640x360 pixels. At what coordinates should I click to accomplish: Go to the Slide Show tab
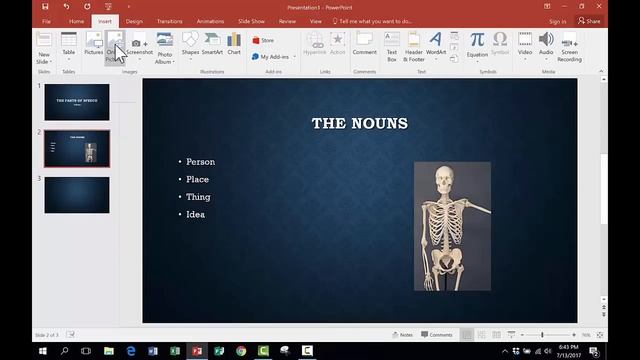pyautogui.click(x=251, y=21)
